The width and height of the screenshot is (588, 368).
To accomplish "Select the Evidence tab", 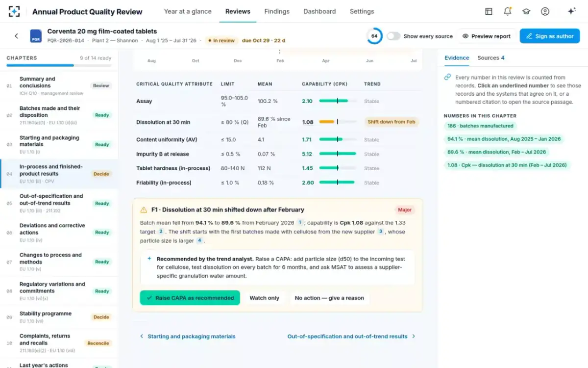I will pyautogui.click(x=457, y=58).
